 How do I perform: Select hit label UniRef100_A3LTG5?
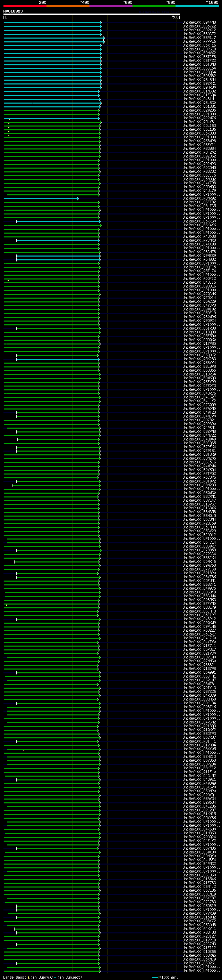(199, 206)
